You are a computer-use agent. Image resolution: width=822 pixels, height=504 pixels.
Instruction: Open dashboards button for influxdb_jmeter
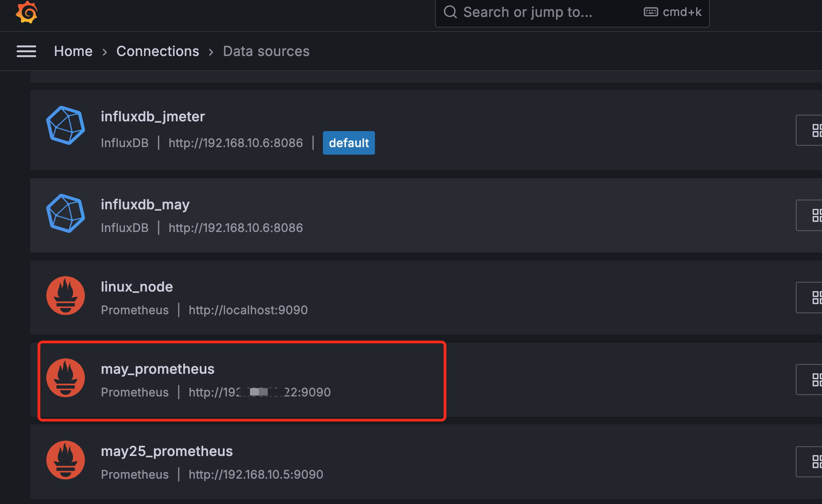(x=809, y=130)
